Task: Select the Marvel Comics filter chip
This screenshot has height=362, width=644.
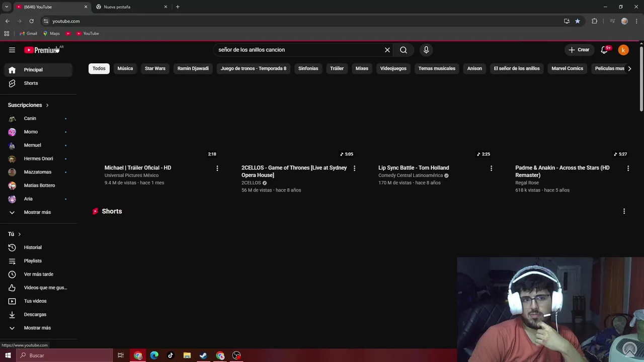Action: click(568, 68)
